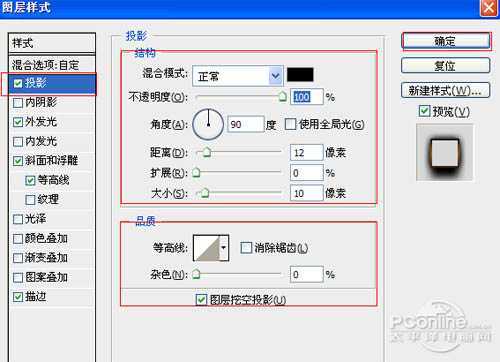Click the spread field showing 0

point(307,173)
